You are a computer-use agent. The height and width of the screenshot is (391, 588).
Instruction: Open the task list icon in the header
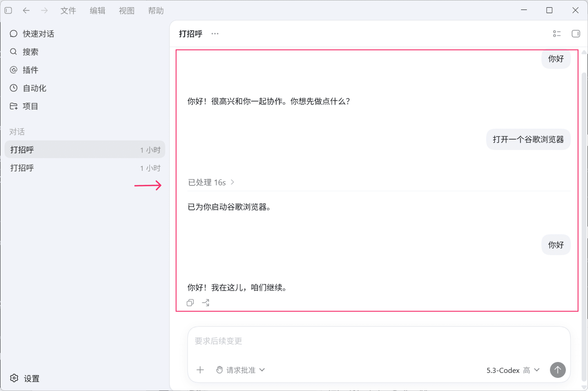pyautogui.click(x=557, y=34)
